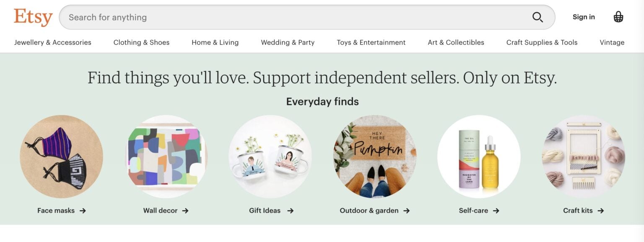The image size is (644, 242).
Task: Open the Wedding & Party menu
Action: point(288,42)
